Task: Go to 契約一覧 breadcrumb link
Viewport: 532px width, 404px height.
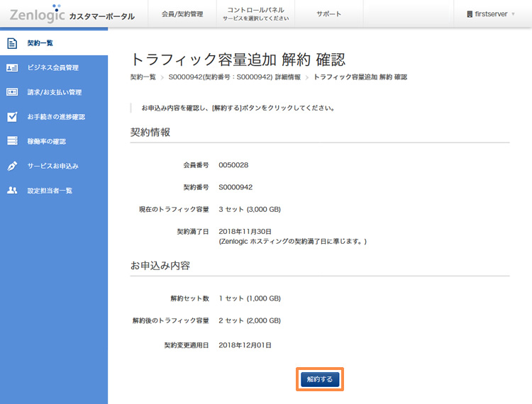Action: click(143, 77)
